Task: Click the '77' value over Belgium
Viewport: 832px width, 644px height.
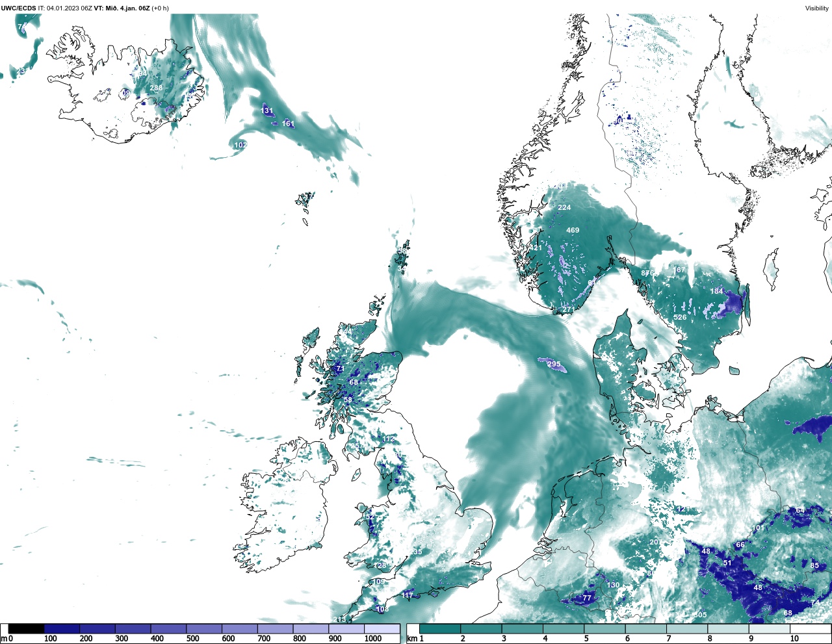Action: (587, 599)
